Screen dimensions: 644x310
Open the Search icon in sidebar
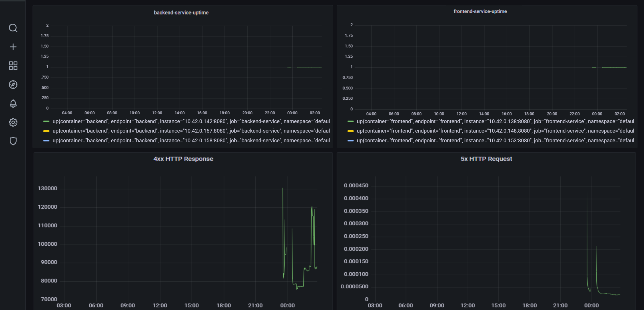click(x=13, y=28)
